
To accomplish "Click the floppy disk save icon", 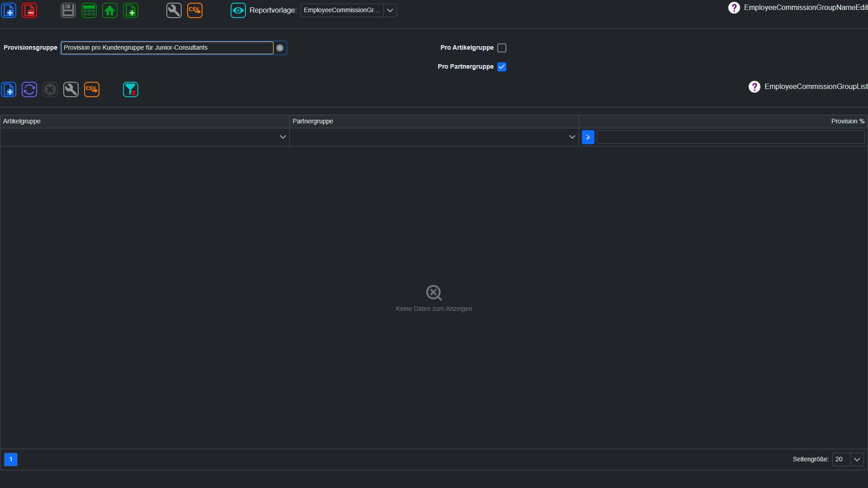I will [68, 10].
